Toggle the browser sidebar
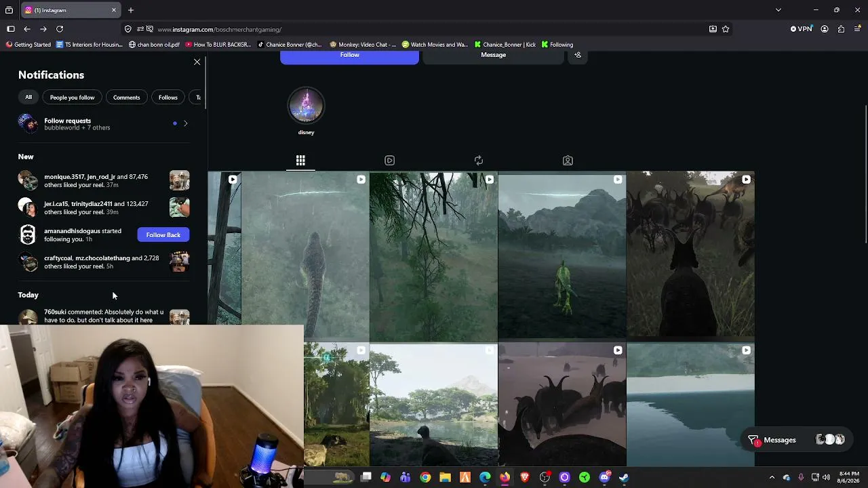The height and width of the screenshot is (488, 868). coord(11,29)
